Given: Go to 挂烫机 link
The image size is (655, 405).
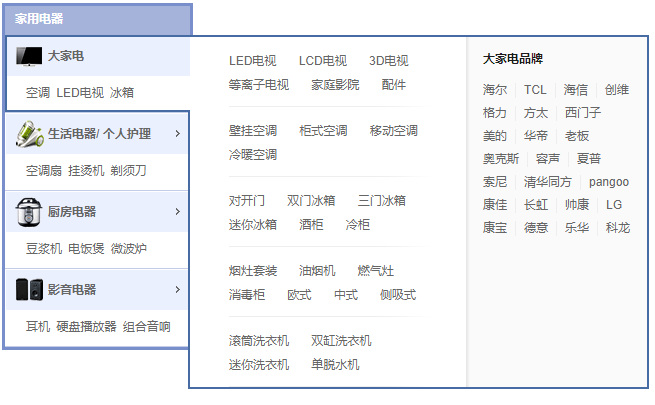Looking at the screenshot, I should point(86,171).
